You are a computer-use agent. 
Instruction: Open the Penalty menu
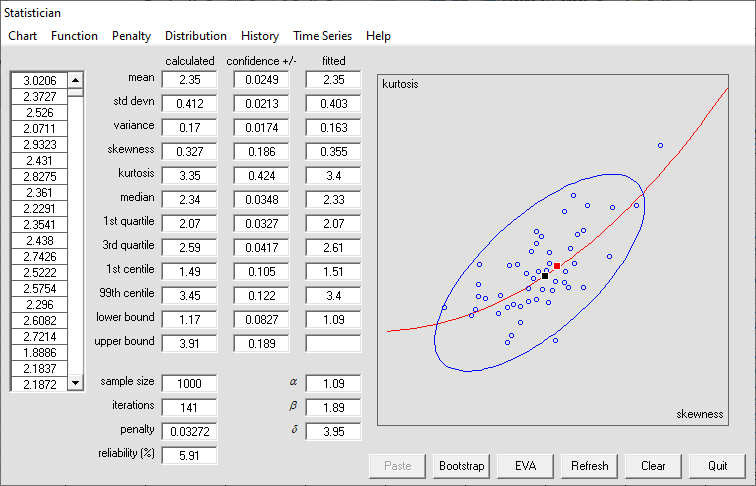coord(131,36)
